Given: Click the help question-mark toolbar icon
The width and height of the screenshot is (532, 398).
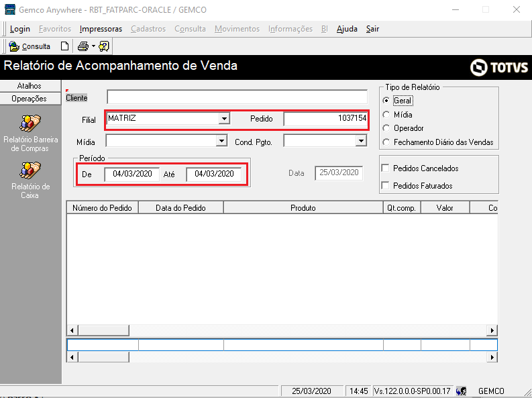Looking at the screenshot, I should coord(104,46).
